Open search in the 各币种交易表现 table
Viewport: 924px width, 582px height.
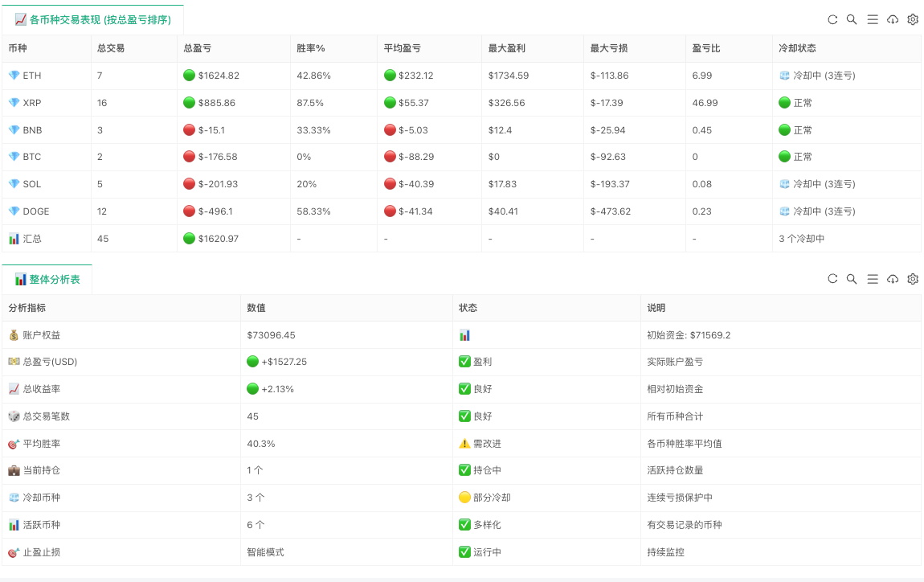click(852, 19)
